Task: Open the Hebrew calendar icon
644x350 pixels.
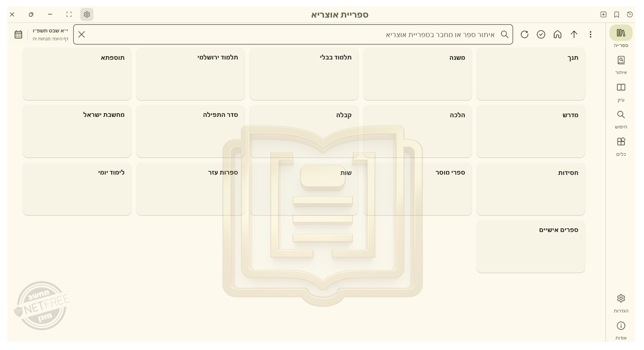Action: 18,35
